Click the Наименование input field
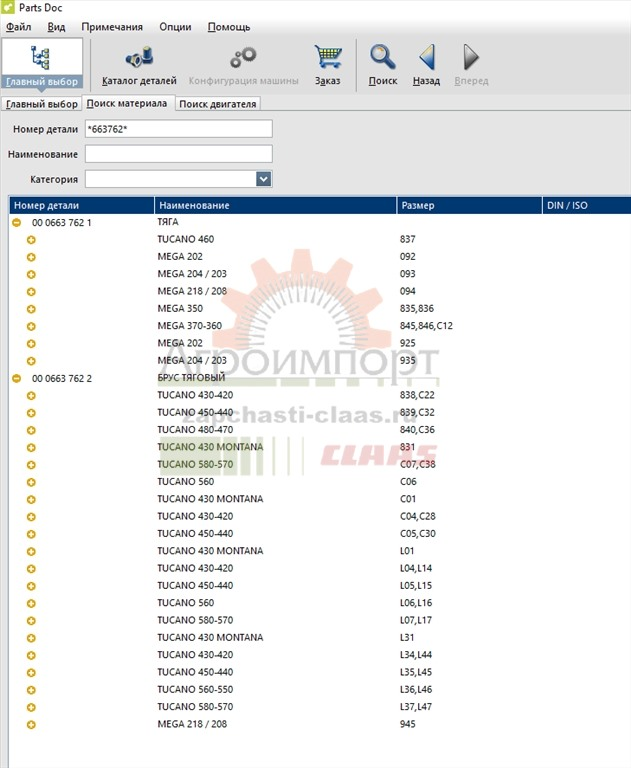The height and width of the screenshot is (768, 631). click(x=179, y=154)
